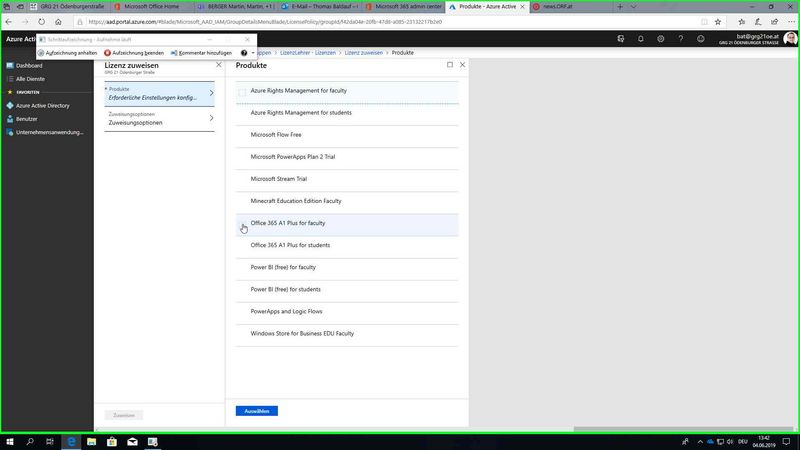Image resolution: width=800 pixels, height=450 pixels.
Task: Select Microsoft PowerApps Plan 2 Trial
Action: tap(347, 157)
